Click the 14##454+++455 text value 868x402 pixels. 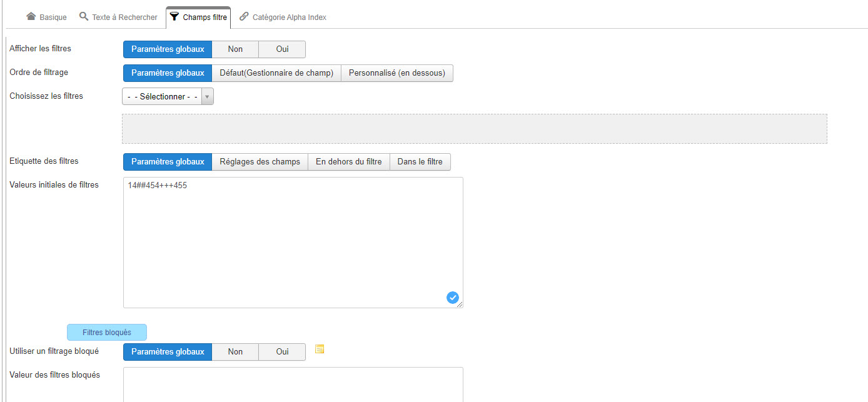pos(158,186)
